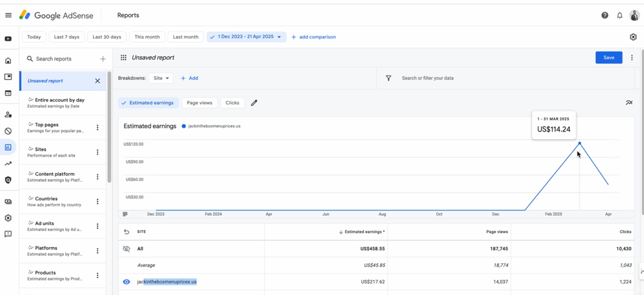
Task: Click the undo arrow in table header
Action: coord(126,232)
